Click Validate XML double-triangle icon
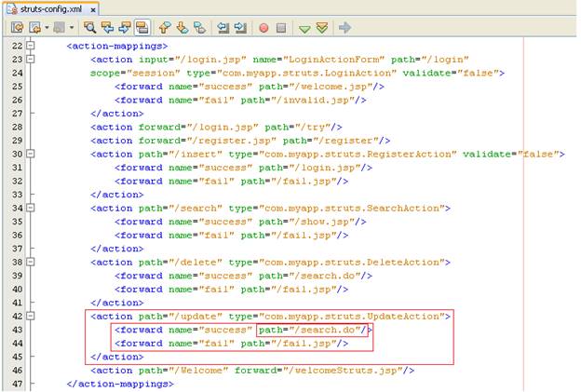581x392 pixels. 322,28
